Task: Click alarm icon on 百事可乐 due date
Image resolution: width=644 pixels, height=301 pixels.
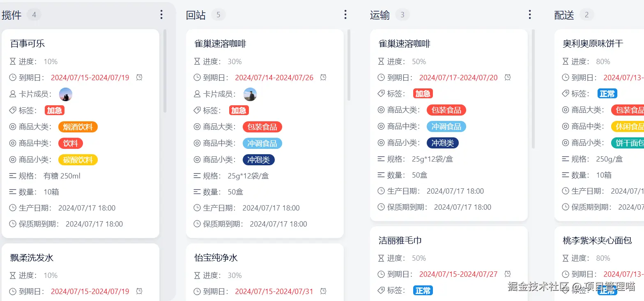Action: (x=139, y=77)
